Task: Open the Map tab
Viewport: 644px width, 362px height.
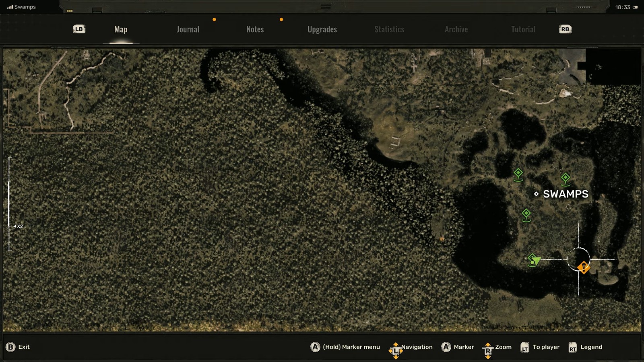Action: point(121,29)
